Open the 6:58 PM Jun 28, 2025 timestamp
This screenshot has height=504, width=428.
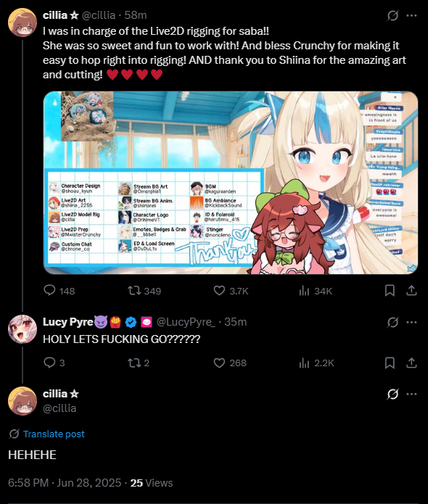65,483
